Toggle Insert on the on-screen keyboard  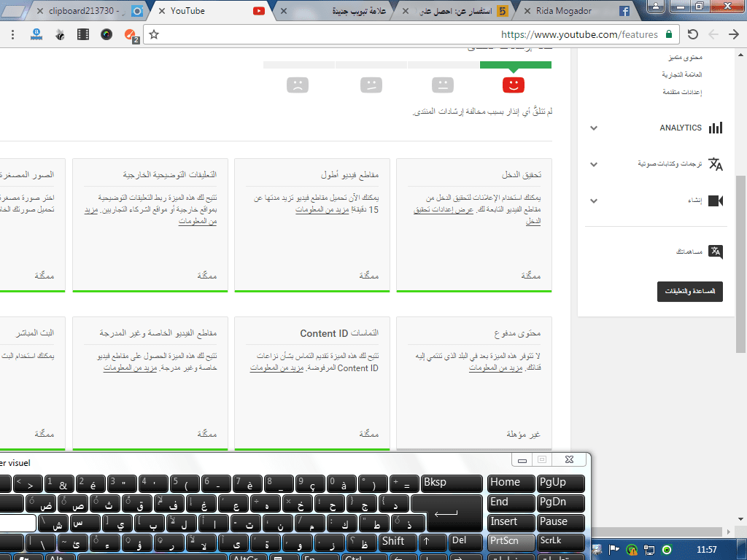click(x=511, y=522)
